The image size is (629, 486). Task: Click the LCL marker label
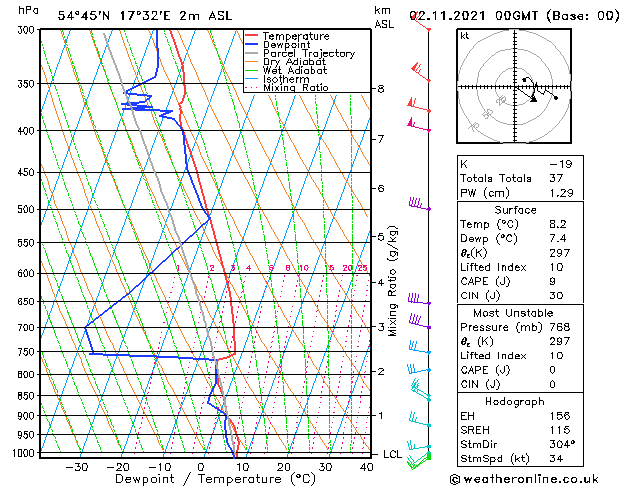tap(394, 453)
